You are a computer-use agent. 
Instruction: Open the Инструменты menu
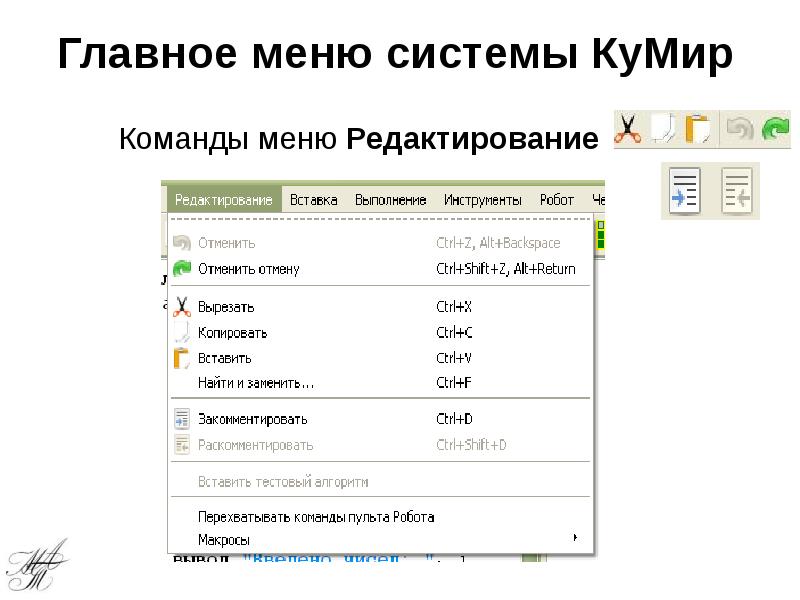[483, 199]
